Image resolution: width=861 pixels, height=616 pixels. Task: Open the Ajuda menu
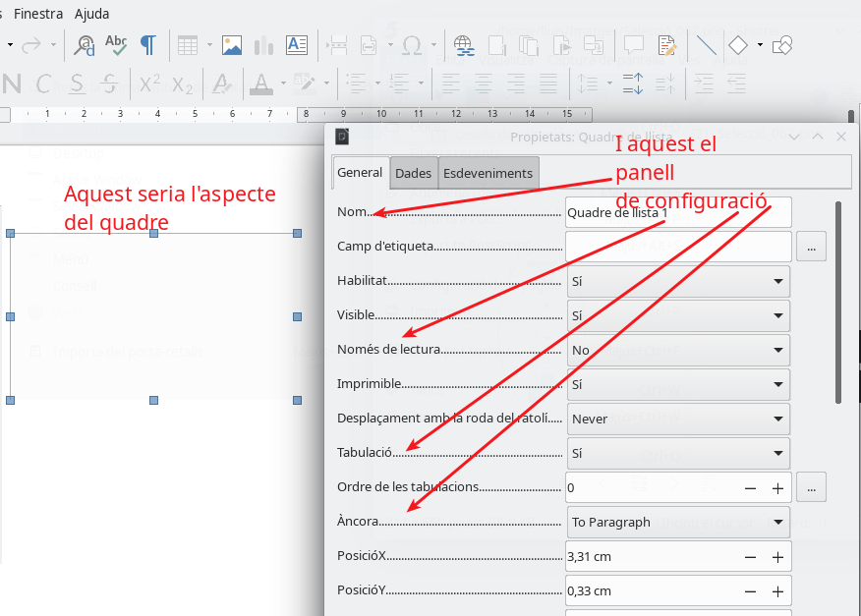coord(92,14)
